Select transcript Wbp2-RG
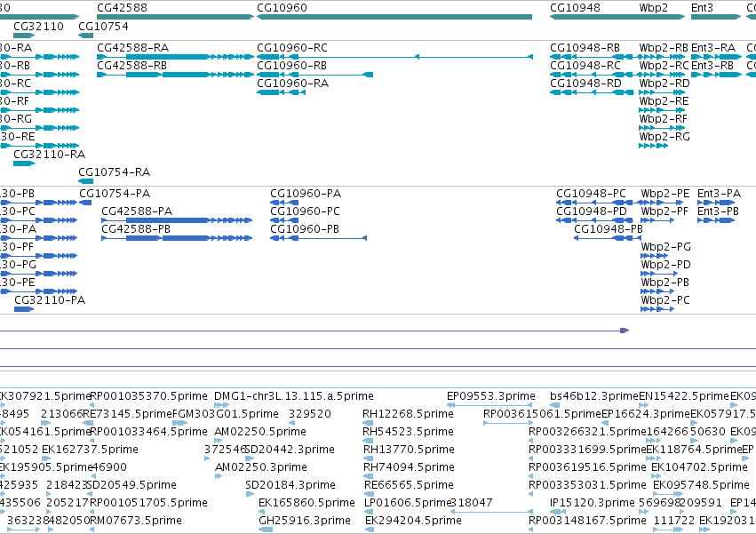Viewport: 756px width, 534px height. pos(664,137)
